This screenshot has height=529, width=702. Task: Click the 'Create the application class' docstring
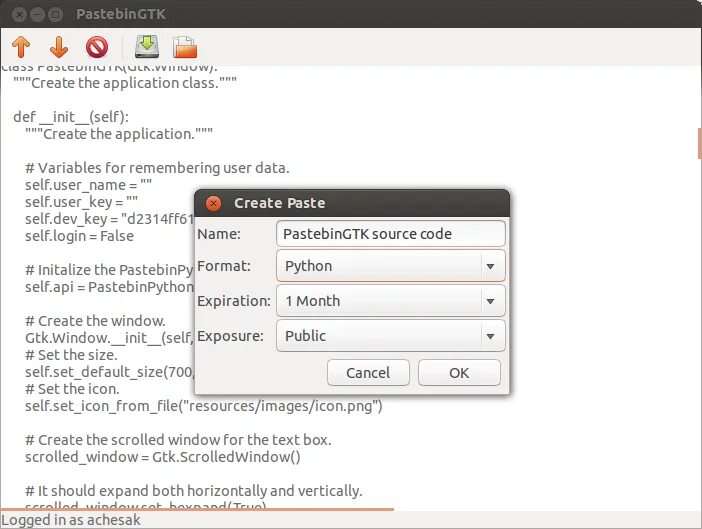point(125,83)
